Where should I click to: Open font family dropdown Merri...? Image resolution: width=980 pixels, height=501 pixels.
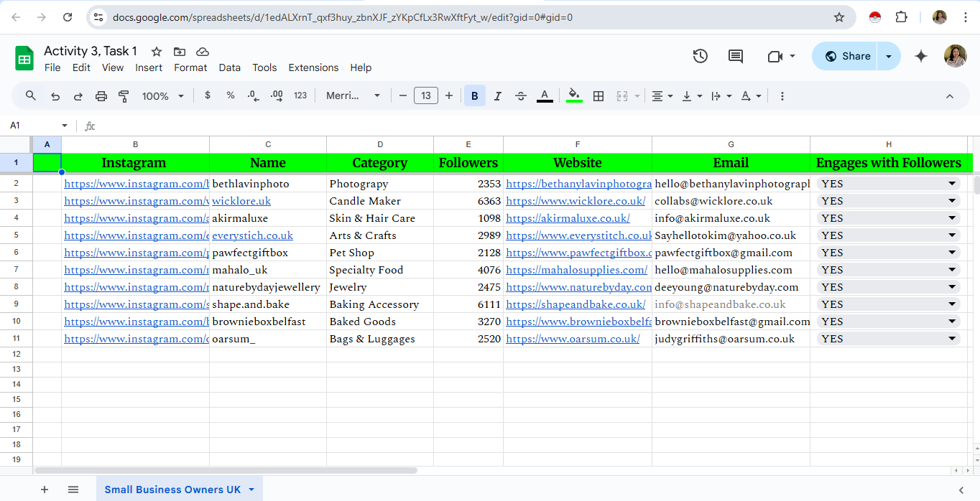pyautogui.click(x=353, y=95)
